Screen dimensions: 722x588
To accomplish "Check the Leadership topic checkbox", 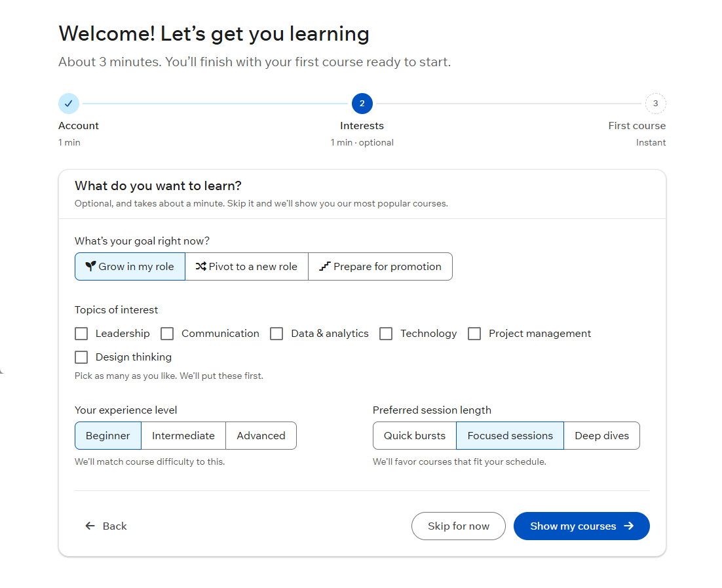I will 81,334.
